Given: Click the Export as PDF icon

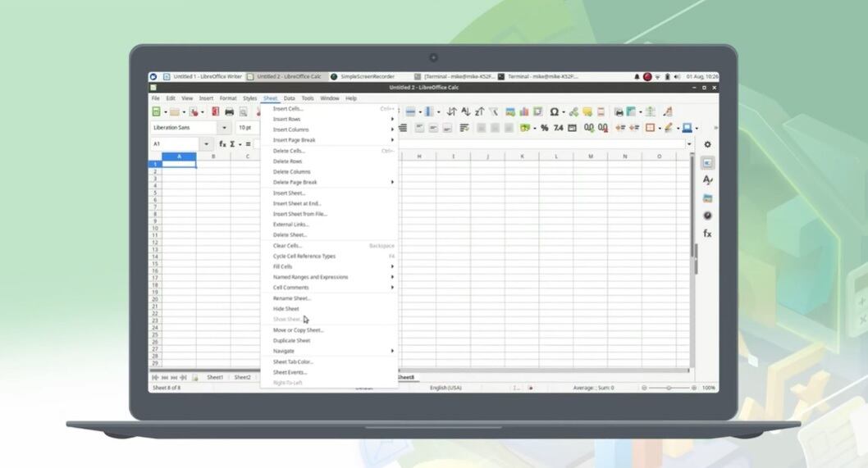Looking at the screenshot, I should tap(215, 111).
